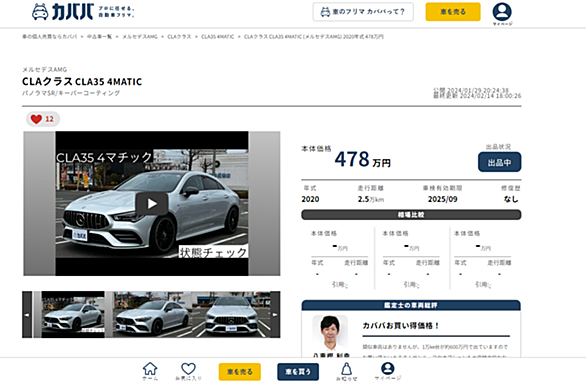Open notifications bell in bottom navigation
The image size is (586, 382).
(x=346, y=371)
